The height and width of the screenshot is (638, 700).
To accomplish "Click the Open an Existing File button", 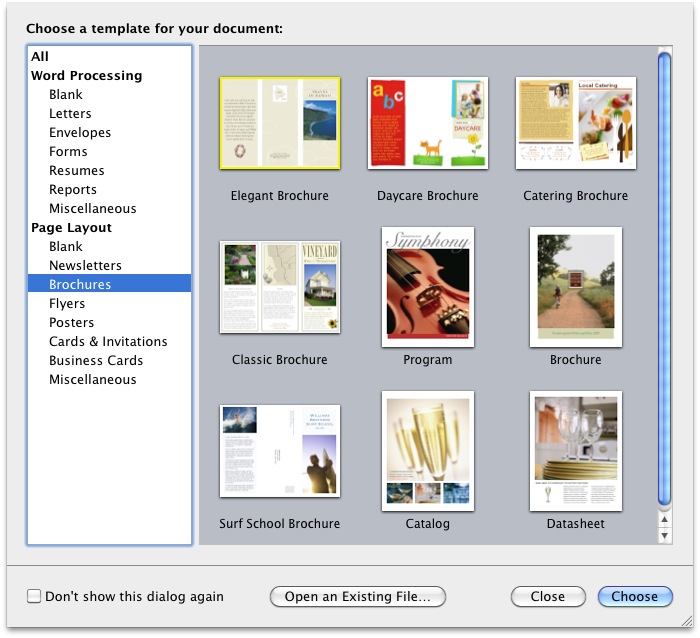I will 358,596.
